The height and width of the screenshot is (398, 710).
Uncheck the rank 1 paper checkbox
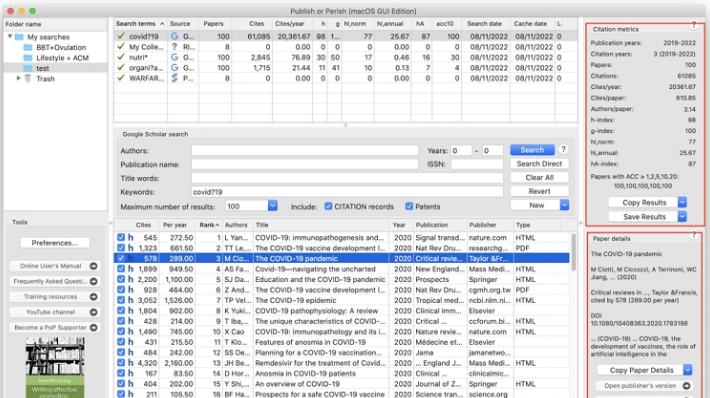pos(121,237)
